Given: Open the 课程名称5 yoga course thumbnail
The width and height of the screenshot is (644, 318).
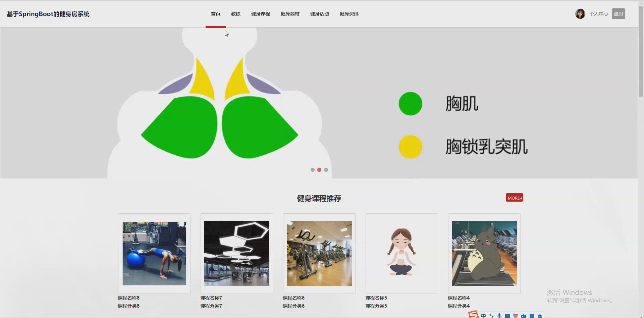Looking at the screenshot, I should 401,253.
